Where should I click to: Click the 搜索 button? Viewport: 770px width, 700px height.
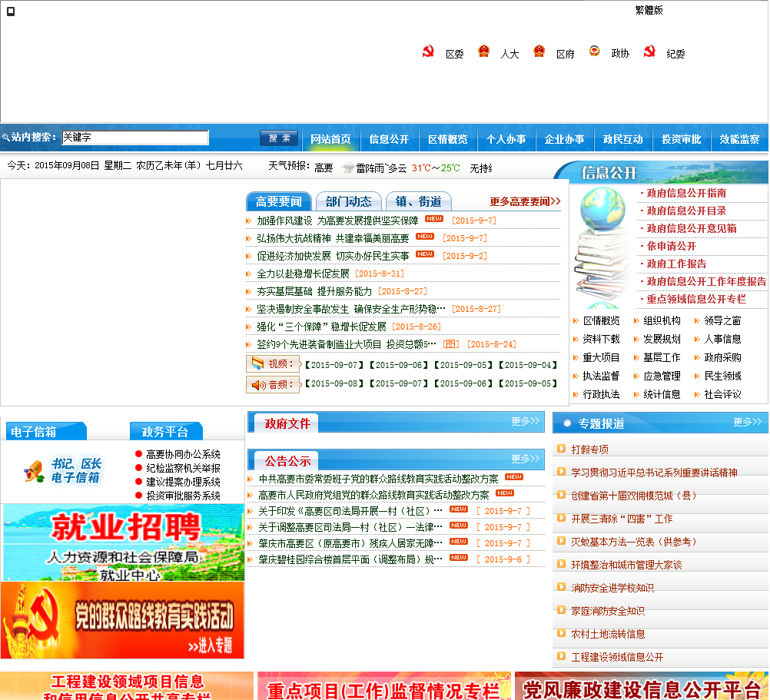tap(280, 138)
